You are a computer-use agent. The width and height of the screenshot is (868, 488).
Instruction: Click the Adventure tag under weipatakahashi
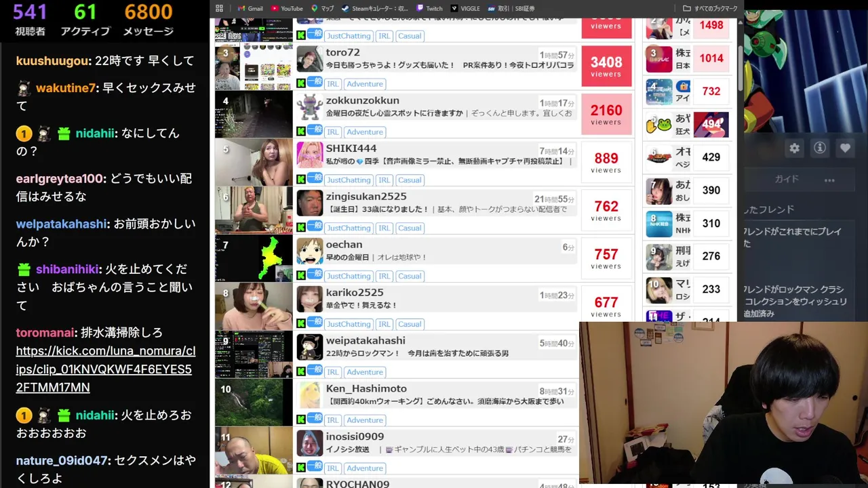pyautogui.click(x=365, y=372)
